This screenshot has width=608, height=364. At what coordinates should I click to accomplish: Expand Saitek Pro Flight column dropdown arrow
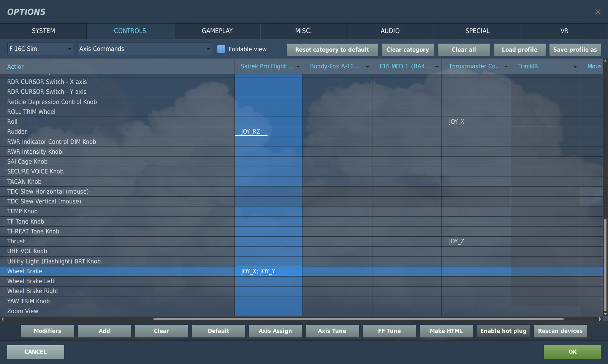pos(298,67)
